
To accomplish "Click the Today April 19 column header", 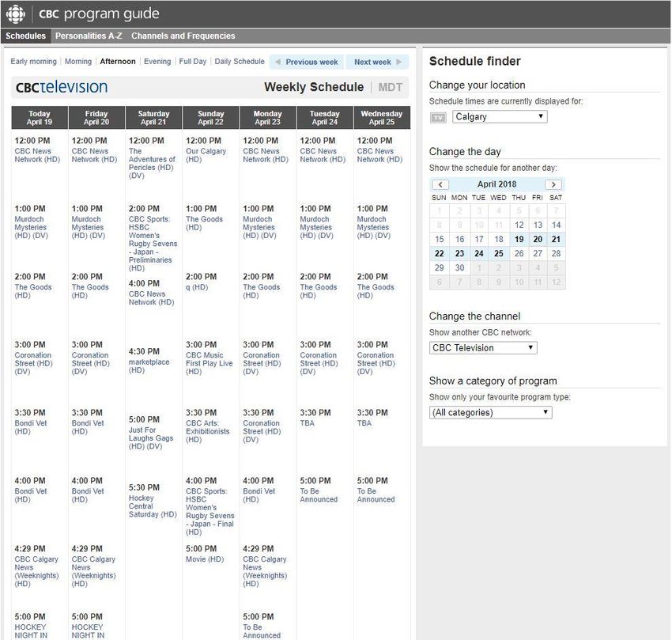I will (40, 118).
